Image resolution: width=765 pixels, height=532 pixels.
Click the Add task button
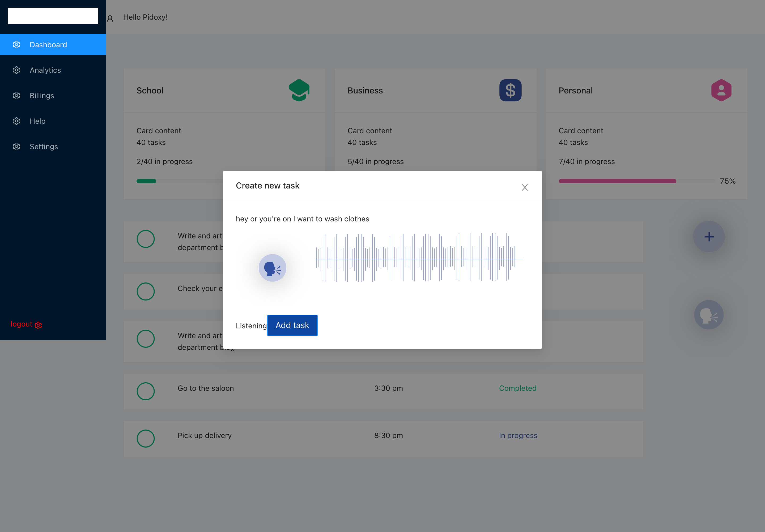pyautogui.click(x=292, y=325)
